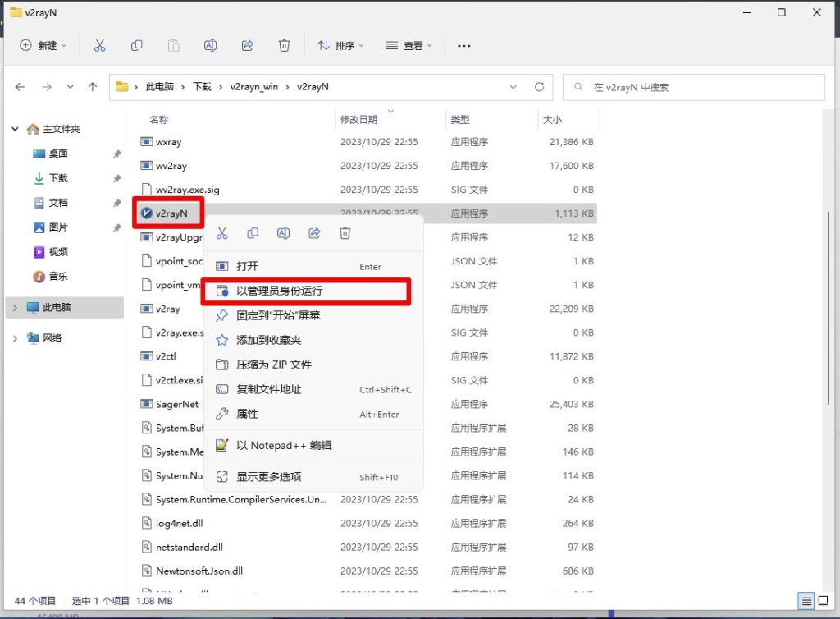Rename using the context menu rename icon
The width and height of the screenshot is (840, 619).
283,233
